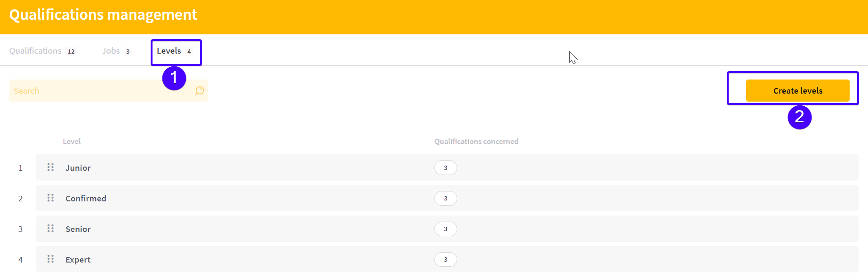This screenshot has height=279, width=868.
Task: Grab the drag handle for Confirmed
Action: (50, 198)
